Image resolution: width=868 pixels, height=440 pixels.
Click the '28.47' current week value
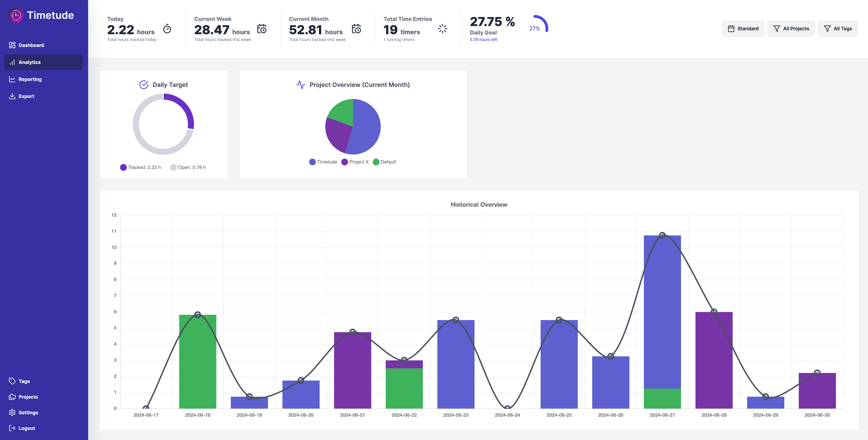click(x=212, y=30)
